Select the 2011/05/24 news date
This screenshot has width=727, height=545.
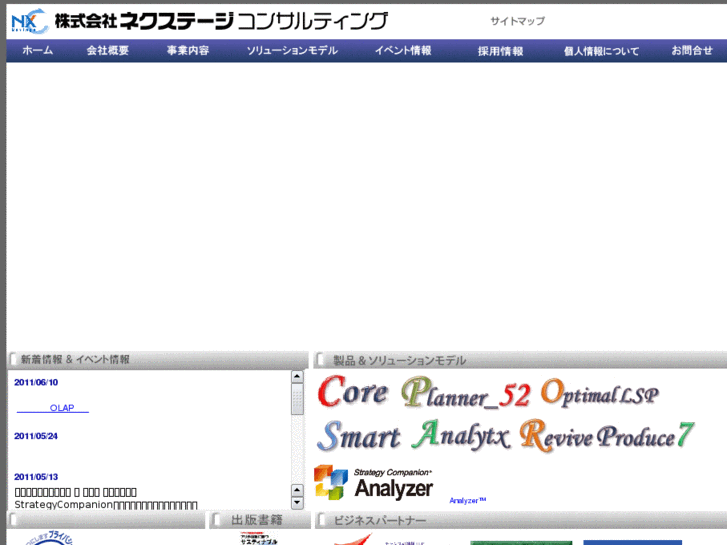tap(36, 436)
